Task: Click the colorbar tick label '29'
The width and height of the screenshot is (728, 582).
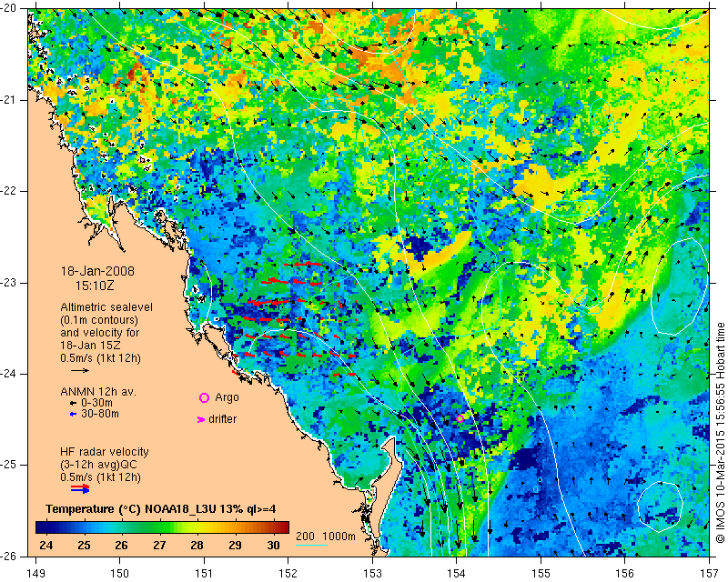Action: 235,545
